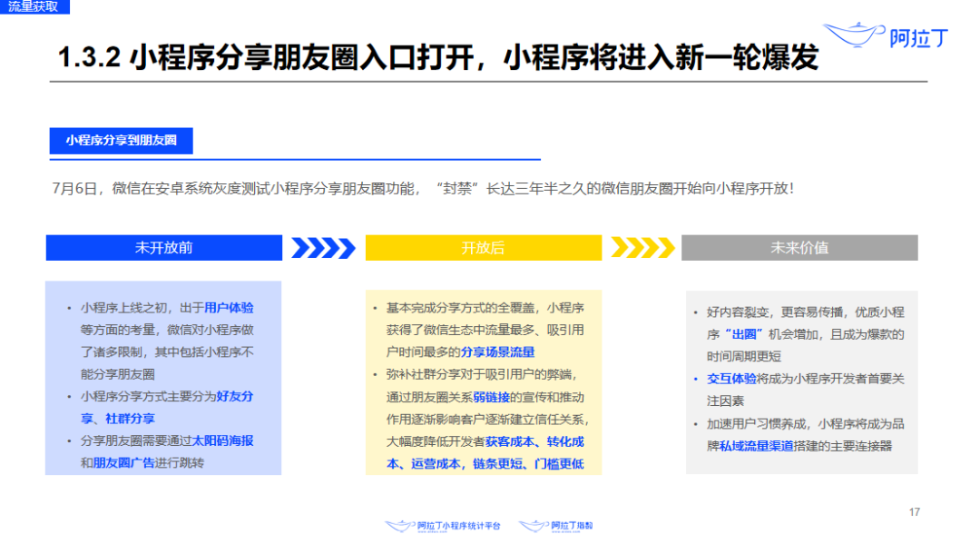Select the bold 交互体验 text
980x554 pixels.
coord(731,379)
